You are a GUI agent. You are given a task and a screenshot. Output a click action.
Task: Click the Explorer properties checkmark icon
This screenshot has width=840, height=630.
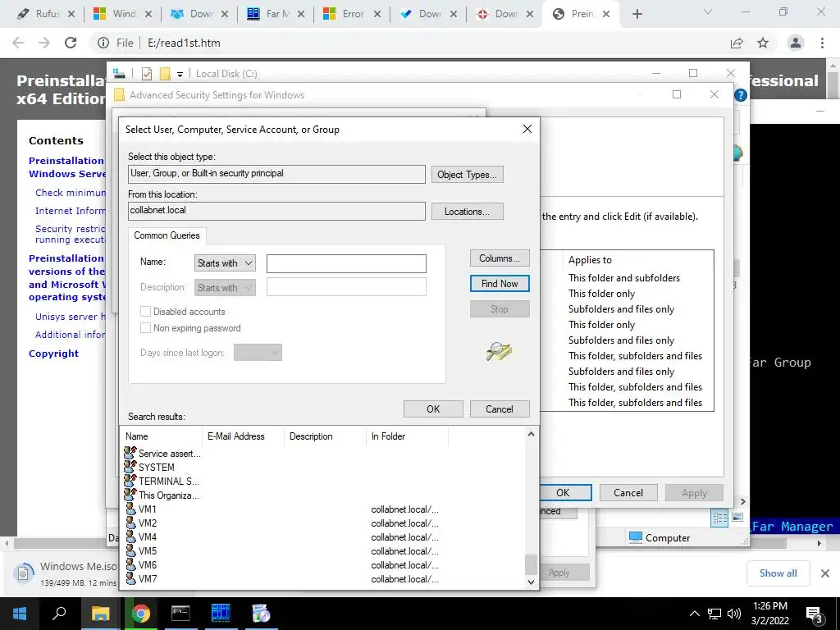click(x=146, y=74)
